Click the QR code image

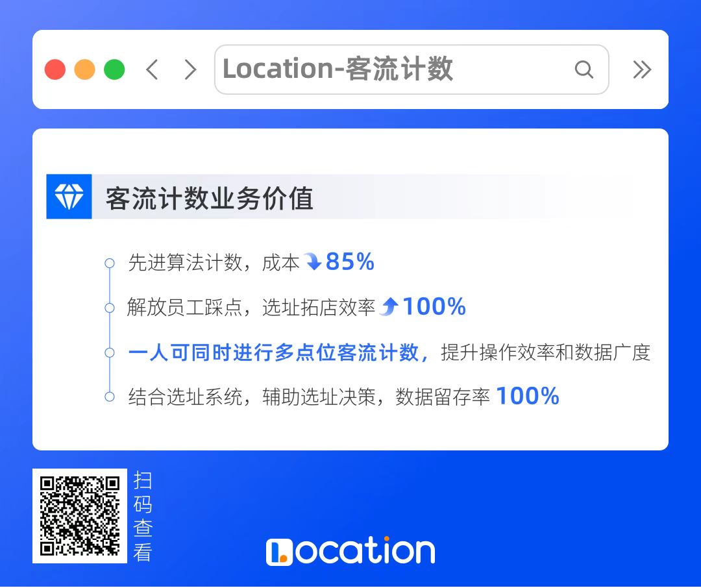click(80, 516)
